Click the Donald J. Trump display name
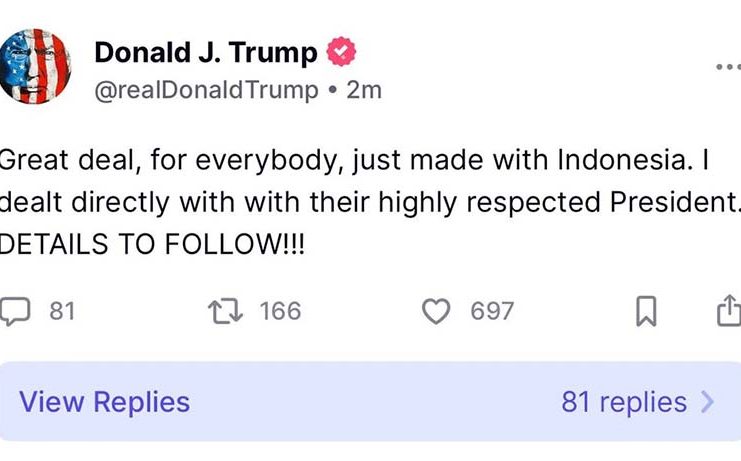The width and height of the screenshot is (741, 461). pos(206,52)
